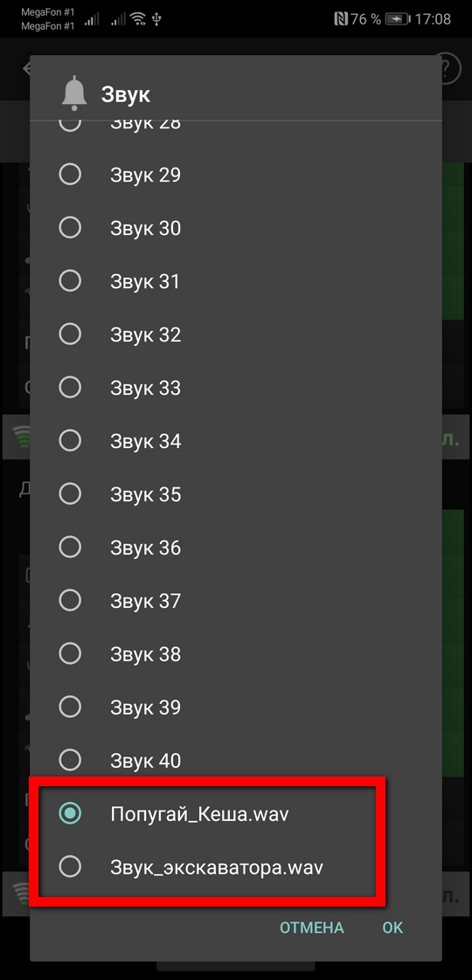
Task: Select Звук_экскаватора.wav radio button
Action: pos(70,866)
